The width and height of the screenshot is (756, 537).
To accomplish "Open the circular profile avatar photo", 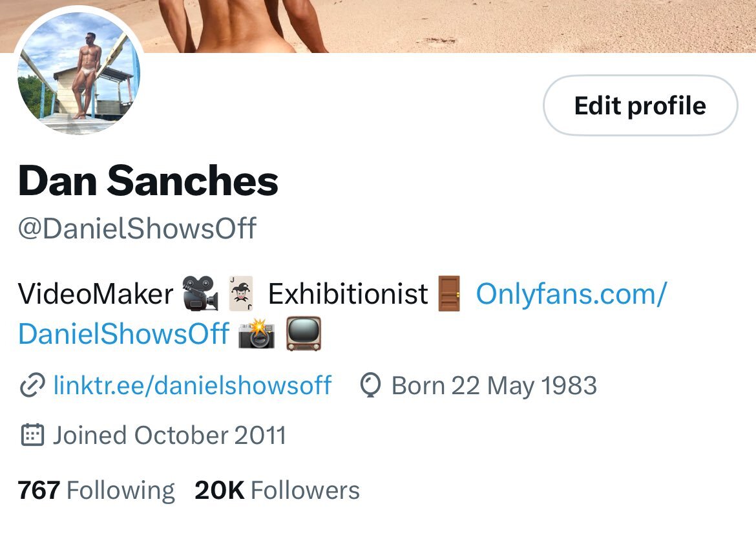I will point(79,71).
